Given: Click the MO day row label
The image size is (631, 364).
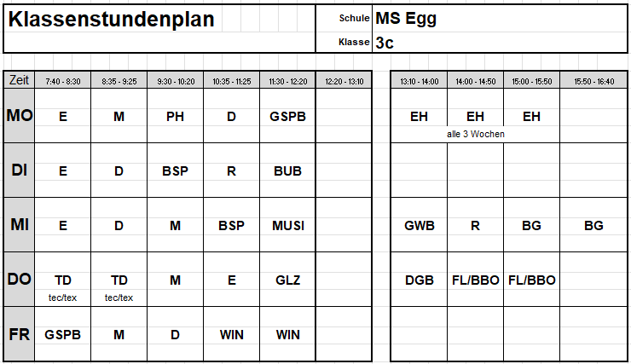Looking at the screenshot, I should (x=19, y=115).
